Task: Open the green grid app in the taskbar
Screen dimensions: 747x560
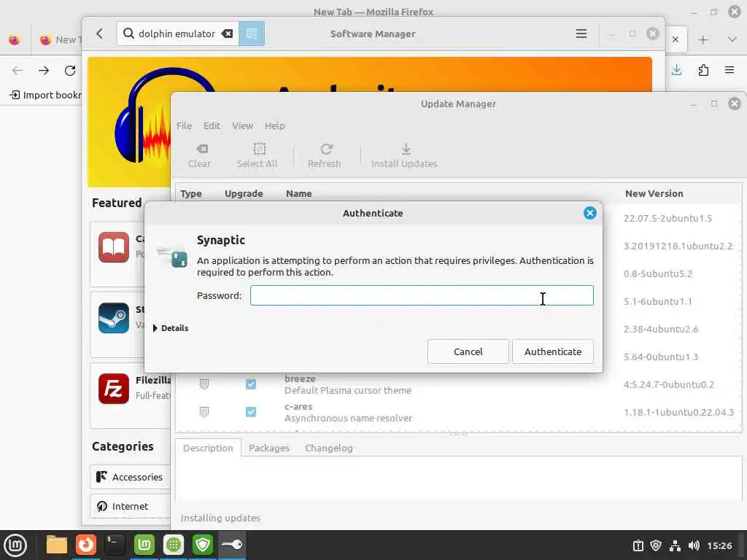Action: click(x=174, y=545)
